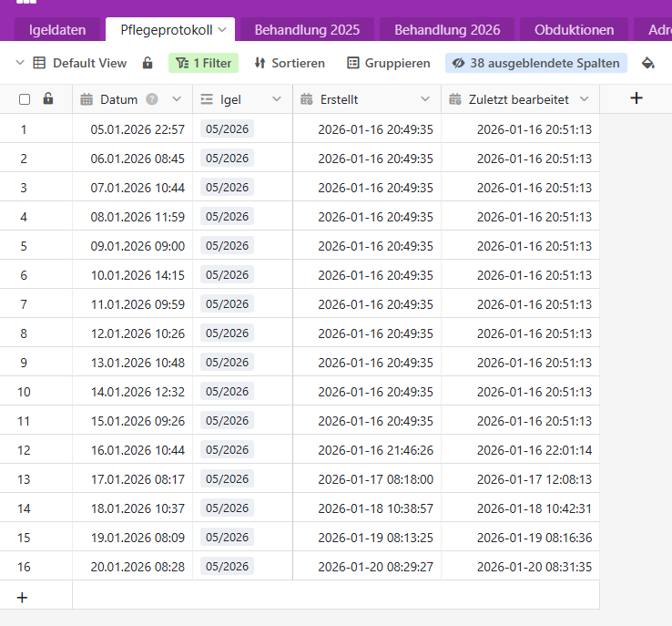Open the Zuletzt bearbeitet column dropdown
Screen dimensions: 672x626
point(584,99)
